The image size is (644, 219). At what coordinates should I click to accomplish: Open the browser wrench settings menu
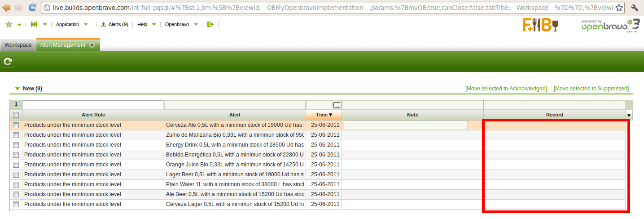635,8
